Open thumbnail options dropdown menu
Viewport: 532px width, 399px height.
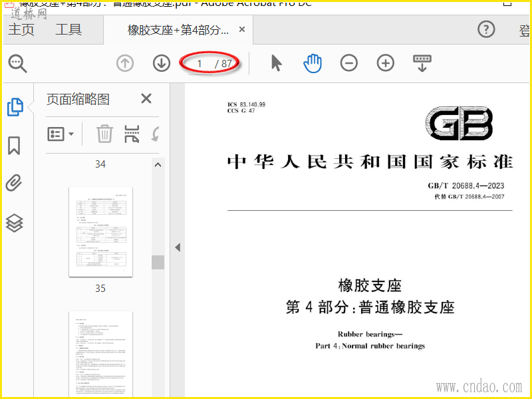pyautogui.click(x=61, y=134)
